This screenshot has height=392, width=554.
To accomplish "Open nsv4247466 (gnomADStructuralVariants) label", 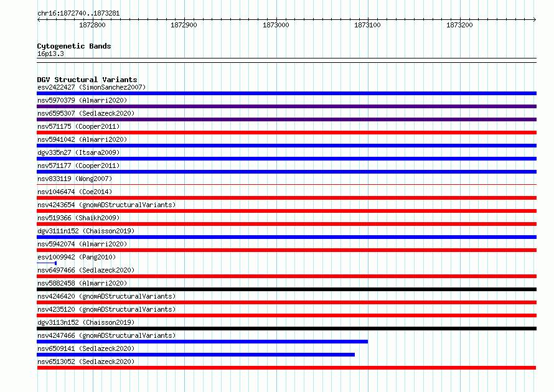I will click(x=106, y=335).
